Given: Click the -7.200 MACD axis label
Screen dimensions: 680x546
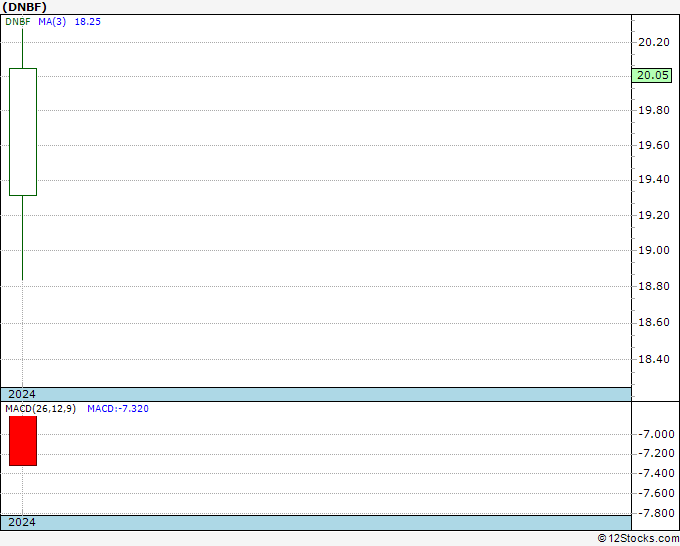Looking at the screenshot, I should (x=656, y=453).
